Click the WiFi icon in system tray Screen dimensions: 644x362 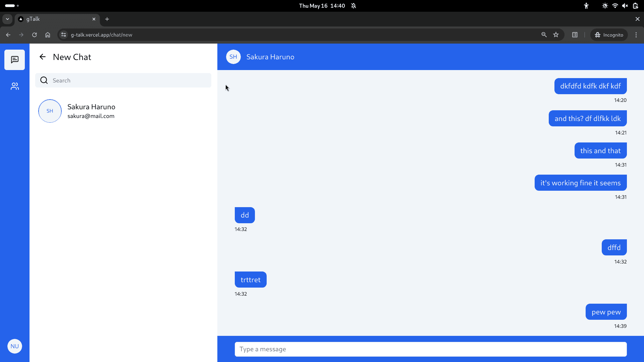[x=615, y=6]
